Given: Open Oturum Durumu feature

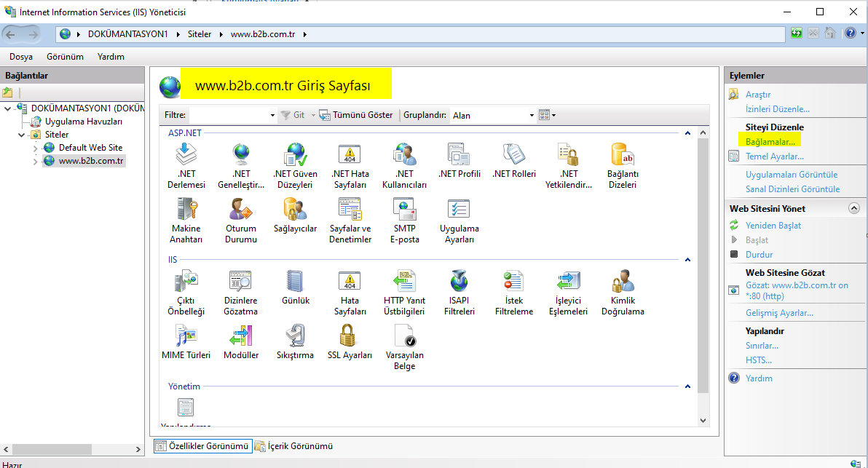Looking at the screenshot, I should coord(241,220).
